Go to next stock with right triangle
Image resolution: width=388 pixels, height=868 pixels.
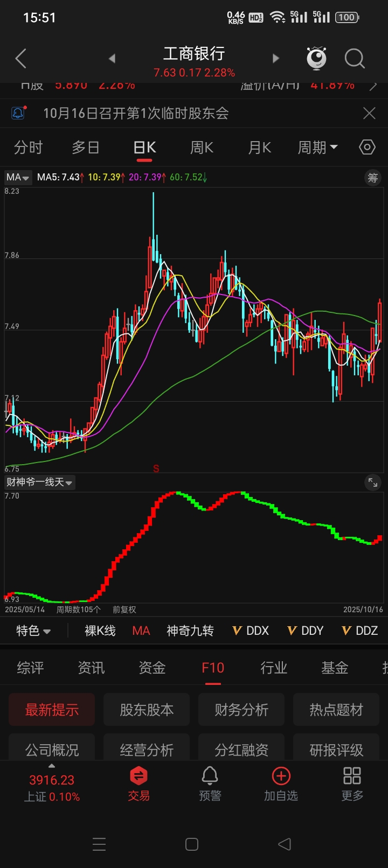pos(276,59)
